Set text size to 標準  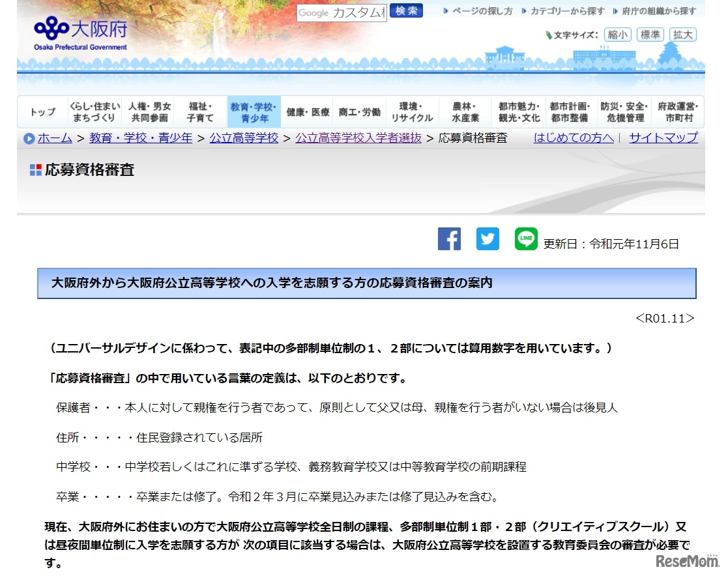pyautogui.click(x=650, y=35)
